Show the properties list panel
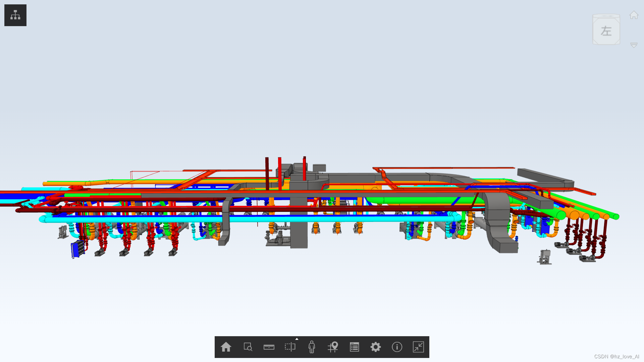The width and height of the screenshot is (644, 362). [354, 347]
